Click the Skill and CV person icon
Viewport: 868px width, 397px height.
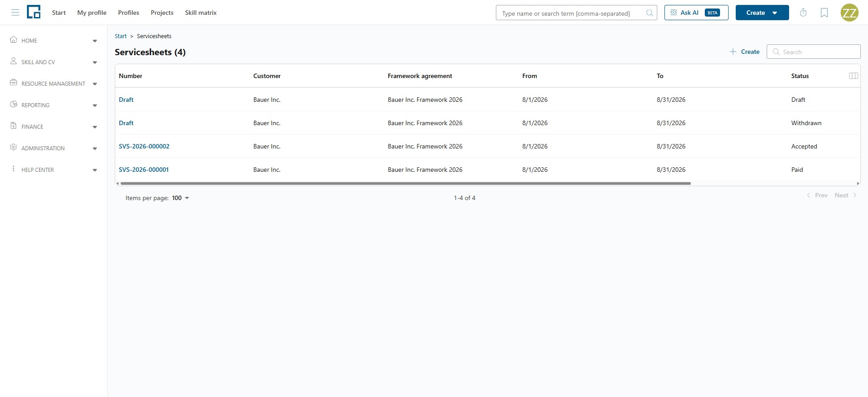tap(13, 61)
